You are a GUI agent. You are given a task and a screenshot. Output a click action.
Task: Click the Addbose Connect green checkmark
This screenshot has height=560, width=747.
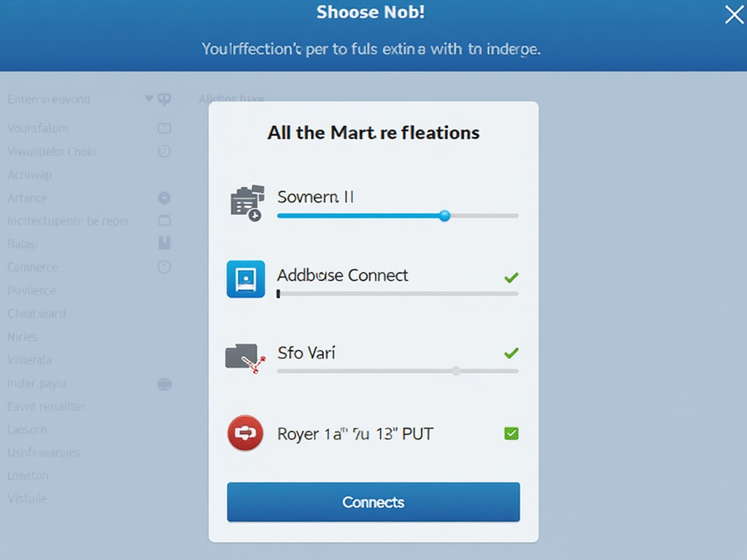click(511, 277)
